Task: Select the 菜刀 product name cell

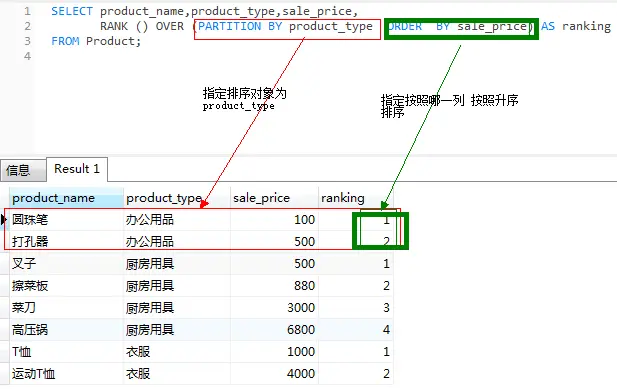Action: tap(66, 308)
